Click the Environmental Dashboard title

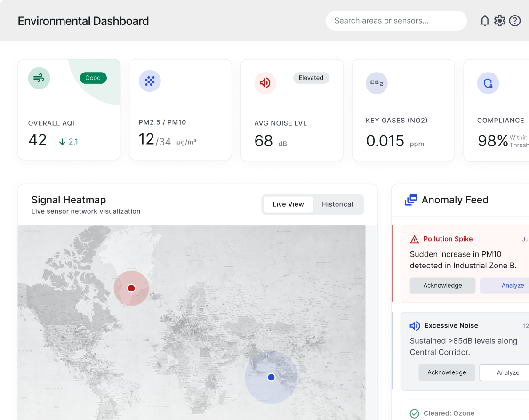[x=83, y=21]
